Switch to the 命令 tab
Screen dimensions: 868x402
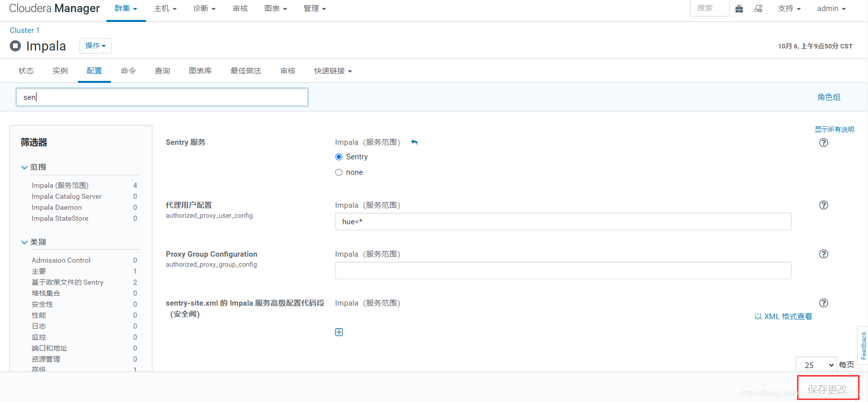[128, 71]
